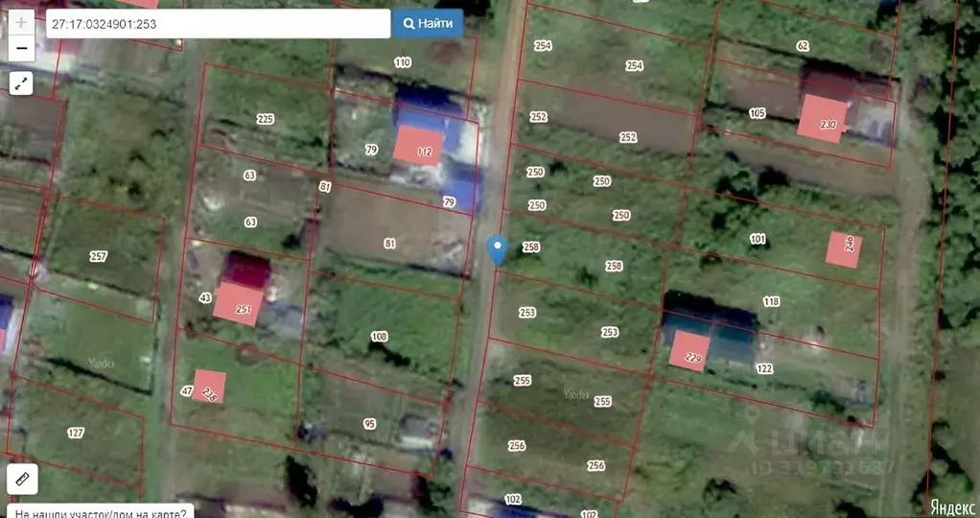Select the pink building labeled 251
The image size is (980, 518).
tap(238, 304)
